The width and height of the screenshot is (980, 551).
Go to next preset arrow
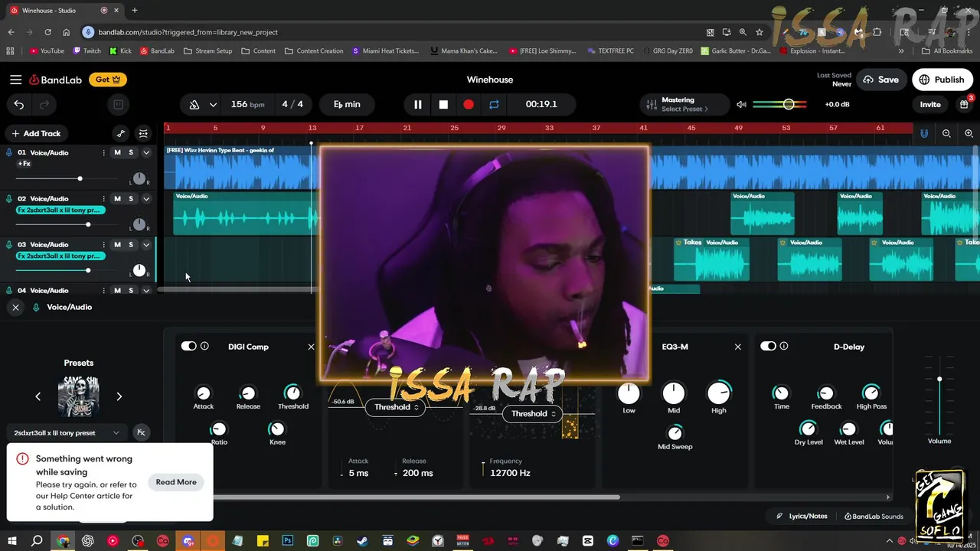click(x=119, y=396)
